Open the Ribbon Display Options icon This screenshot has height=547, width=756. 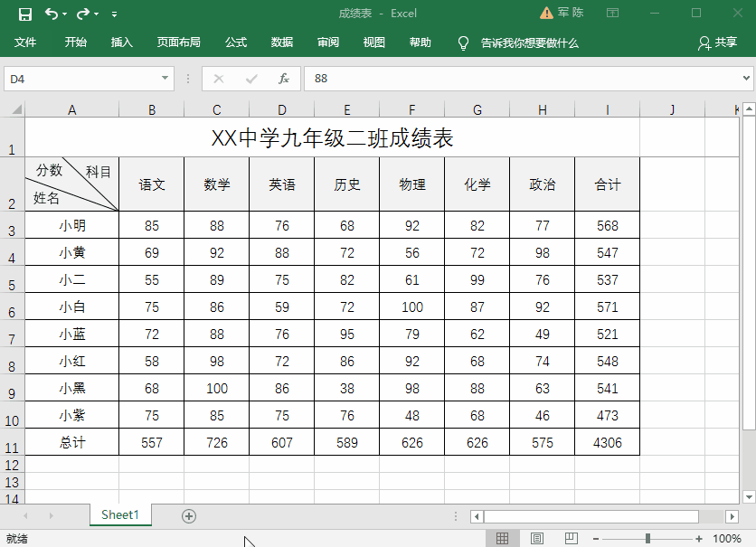click(613, 14)
